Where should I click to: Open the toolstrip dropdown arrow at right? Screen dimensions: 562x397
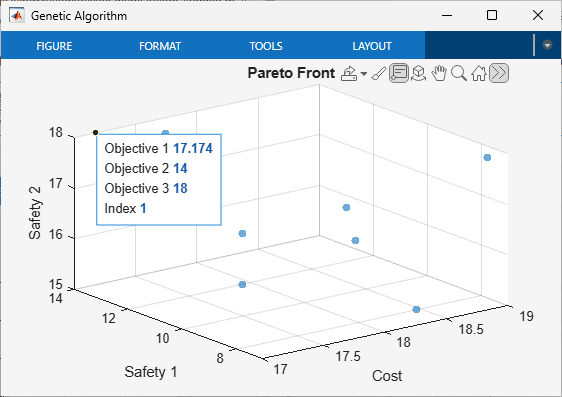[x=547, y=45]
